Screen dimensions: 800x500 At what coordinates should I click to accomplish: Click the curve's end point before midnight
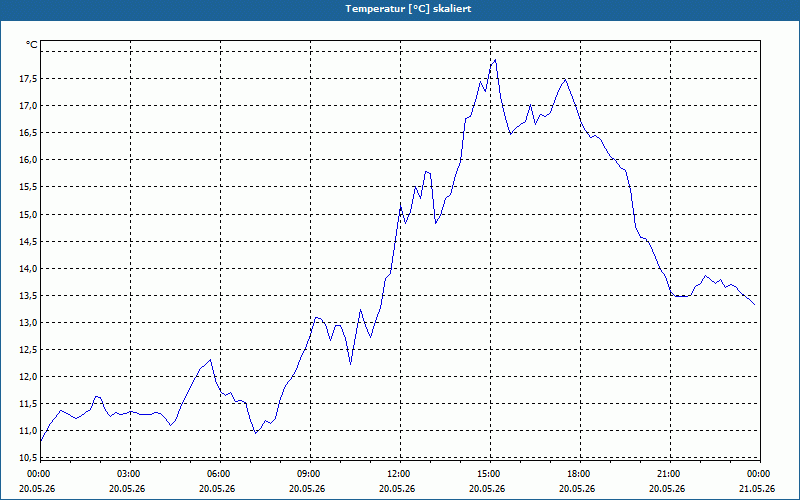click(x=754, y=305)
